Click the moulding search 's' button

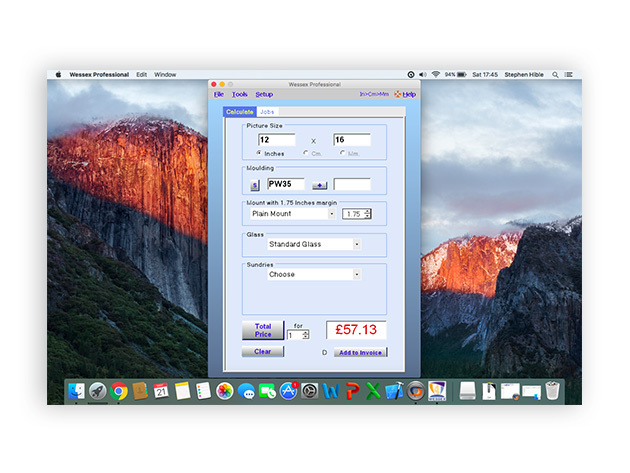click(254, 185)
